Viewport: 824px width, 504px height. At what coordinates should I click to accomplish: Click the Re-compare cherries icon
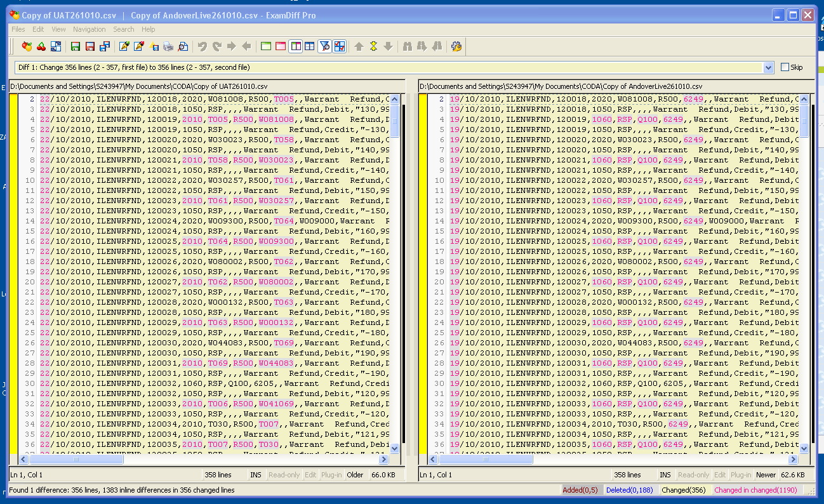(x=41, y=46)
